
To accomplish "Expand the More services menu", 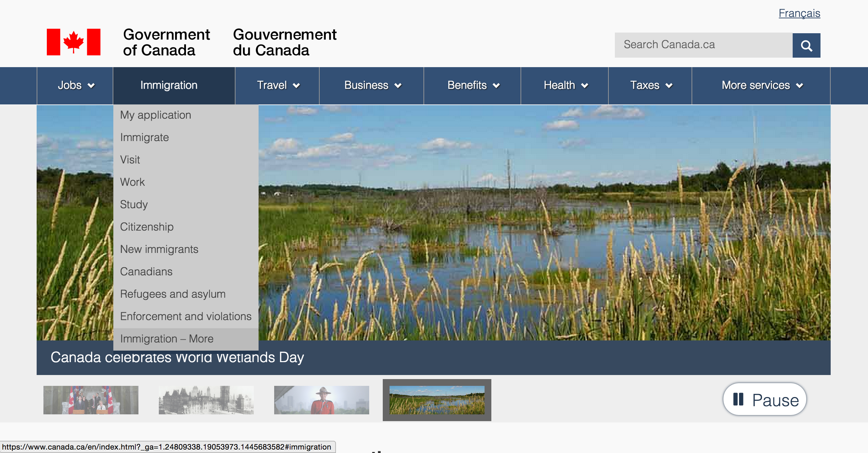I will (761, 85).
